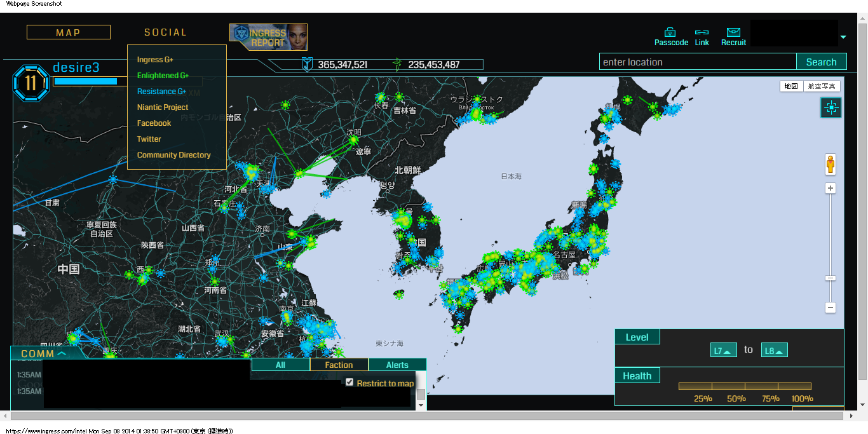This screenshot has height=434, width=868.
Task: Select Ingress G+ from Social menu
Action: click(x=155, y=60)
